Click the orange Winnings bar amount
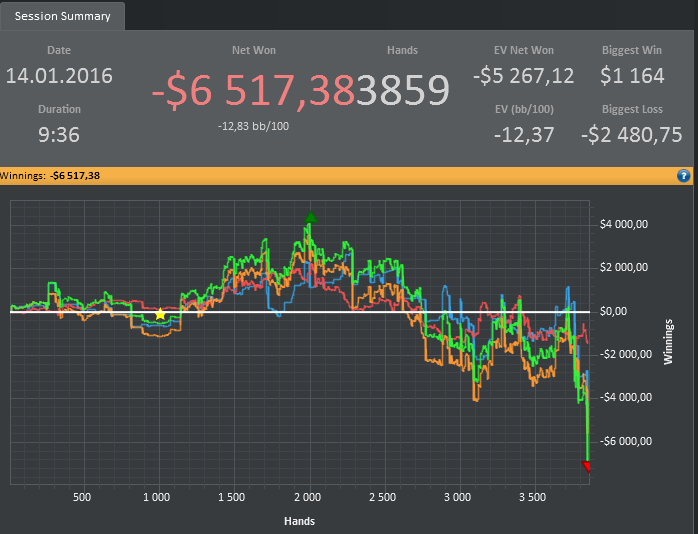Screen dimensions: 698x534 pyautogui.click(x=74, y=176)
